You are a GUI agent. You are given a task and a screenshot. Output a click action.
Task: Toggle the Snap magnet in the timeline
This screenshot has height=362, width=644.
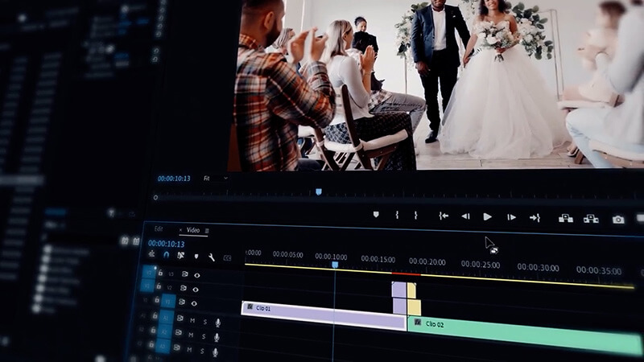166,255
